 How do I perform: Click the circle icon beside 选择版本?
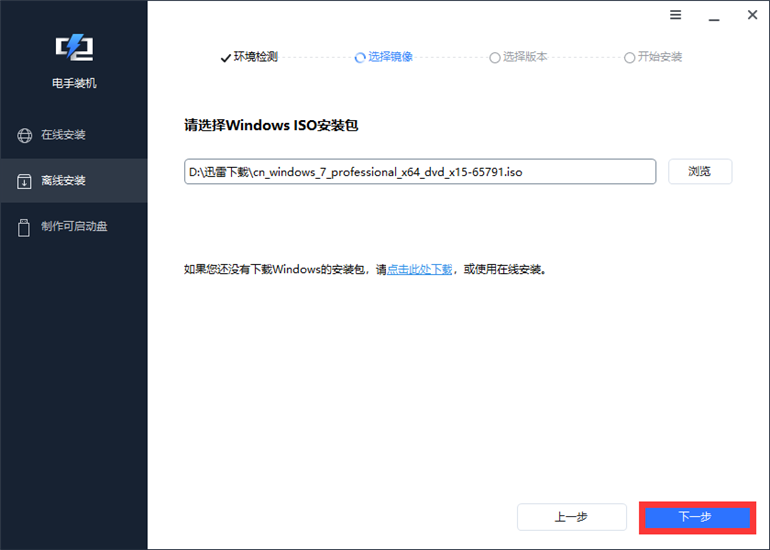(495, 58)
